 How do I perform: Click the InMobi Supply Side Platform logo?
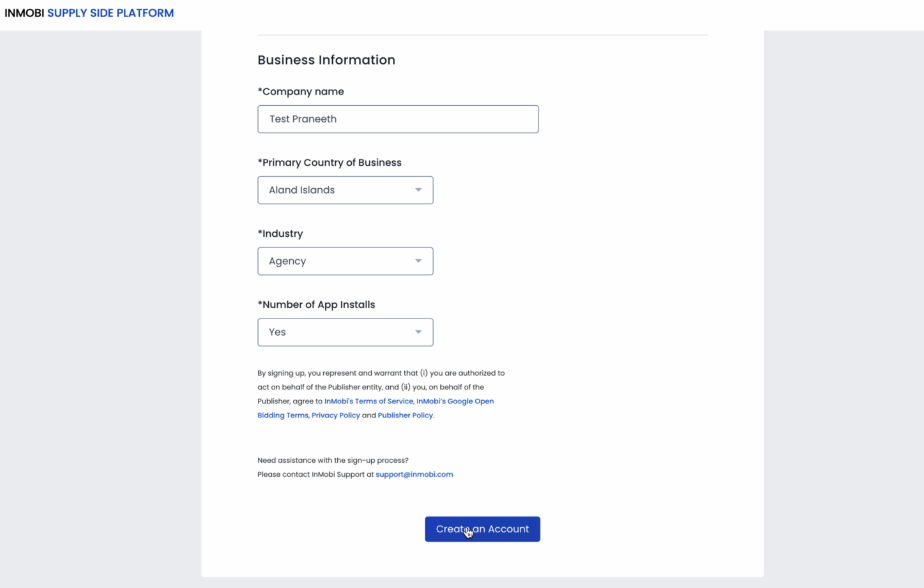click(89, 13)
